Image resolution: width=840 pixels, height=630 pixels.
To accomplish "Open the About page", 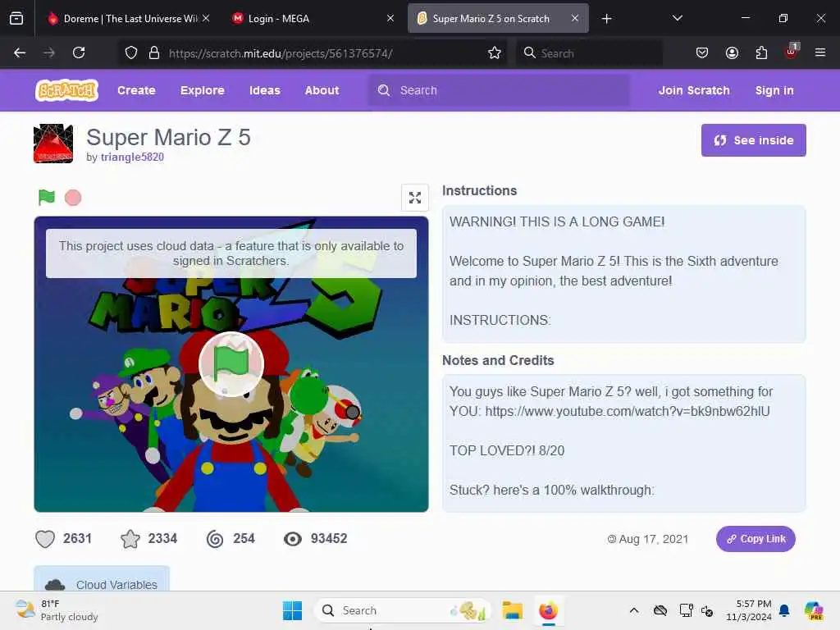I will (322, 90).
